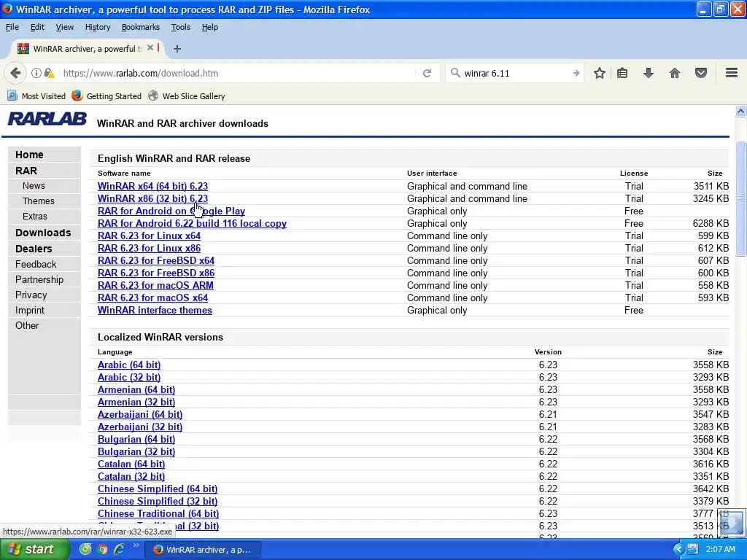Viewport: 747px width, 560px height.
Task: Click the search magnifier icon
Action: coord(455,73)
